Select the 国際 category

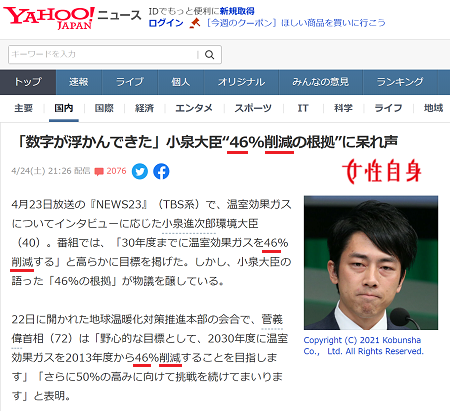[104, 108]
